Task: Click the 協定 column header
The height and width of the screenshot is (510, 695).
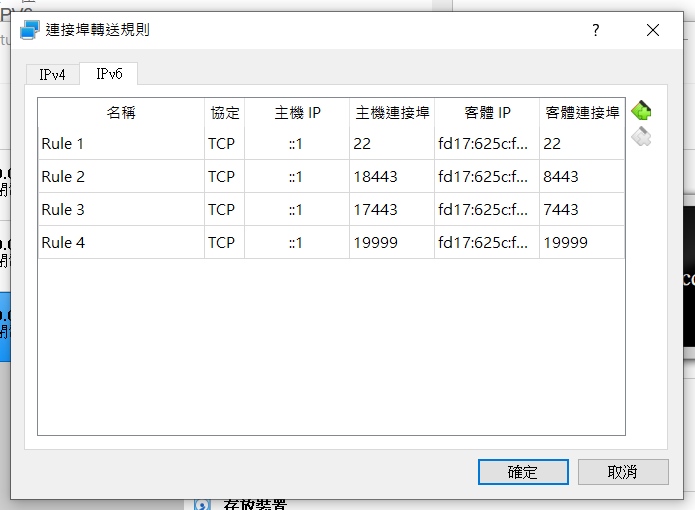Action: 224,113
